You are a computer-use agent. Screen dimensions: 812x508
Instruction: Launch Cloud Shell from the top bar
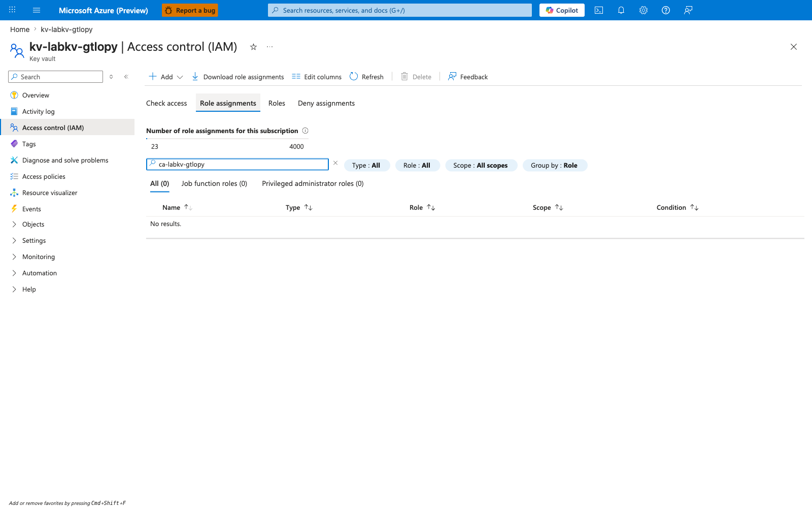pos(599,10)
